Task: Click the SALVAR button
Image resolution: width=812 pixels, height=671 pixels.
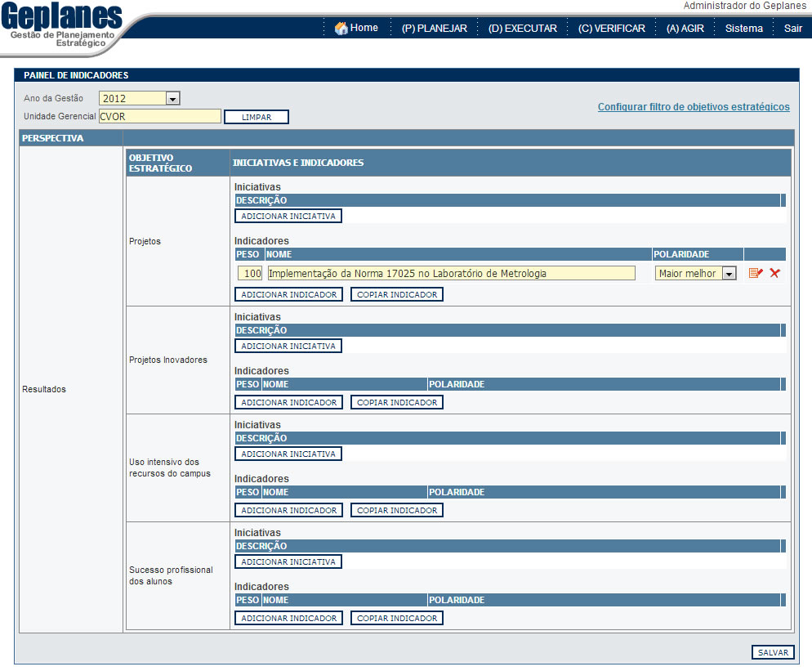Action: [773, 652]
